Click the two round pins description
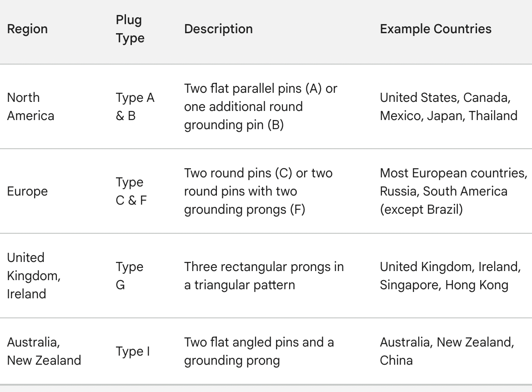This screenshot has height=392, width=532. tap(258, 191)
